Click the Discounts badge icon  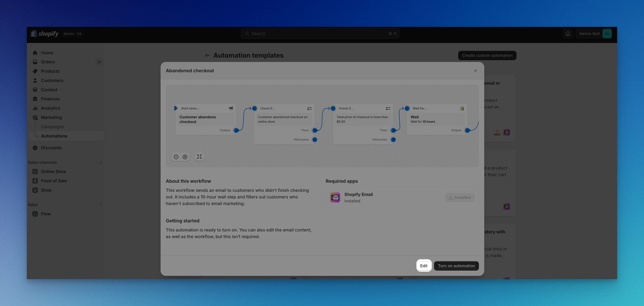tap(35, 148)
